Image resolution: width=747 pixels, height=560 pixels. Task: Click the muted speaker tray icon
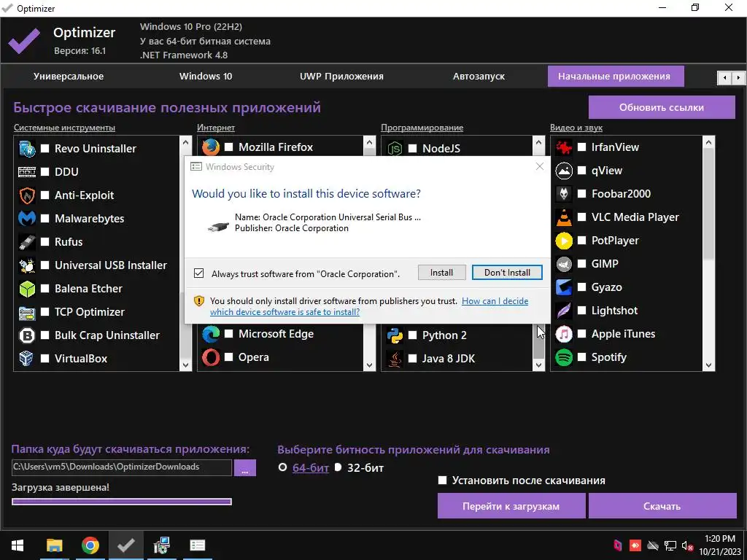687,545
